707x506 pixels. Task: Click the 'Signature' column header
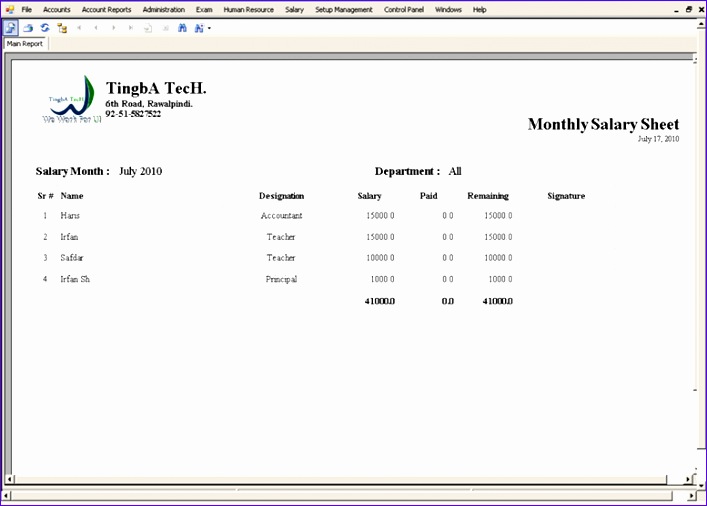coord(566,196)
